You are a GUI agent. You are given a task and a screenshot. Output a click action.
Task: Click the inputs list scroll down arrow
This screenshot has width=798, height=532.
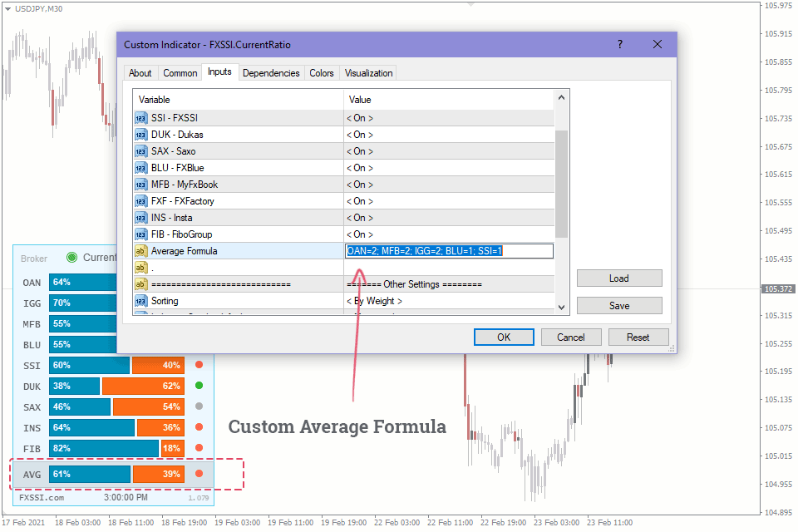coord(561,307)
